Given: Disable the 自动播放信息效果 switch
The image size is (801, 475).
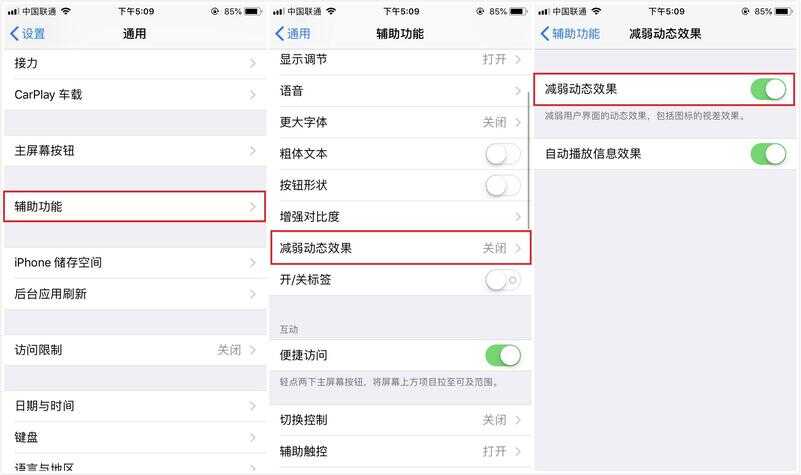Looking at the screenshot, I should (768, 154).
